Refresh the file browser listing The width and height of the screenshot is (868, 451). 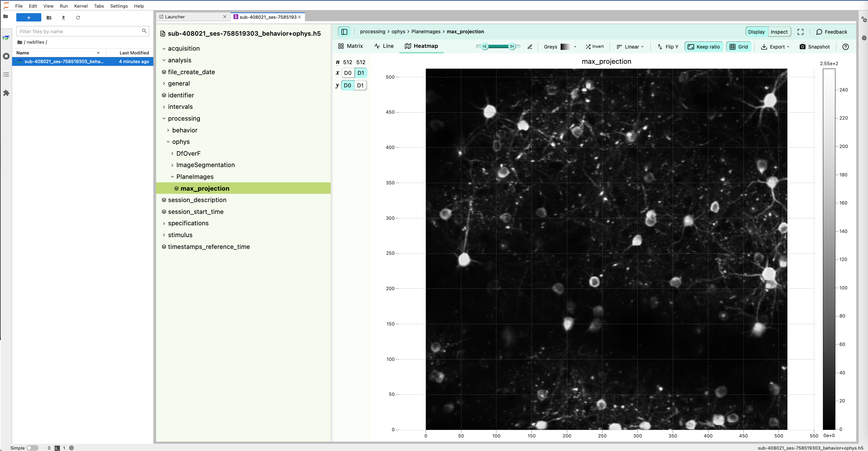point(78,18)
